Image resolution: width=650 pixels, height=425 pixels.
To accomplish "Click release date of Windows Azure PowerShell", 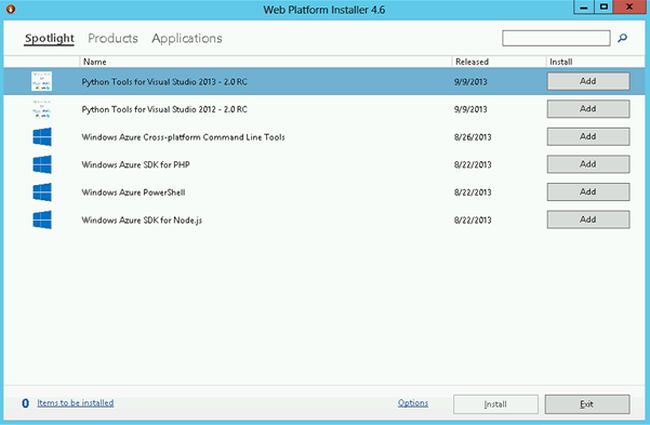I will click(473, 192).
